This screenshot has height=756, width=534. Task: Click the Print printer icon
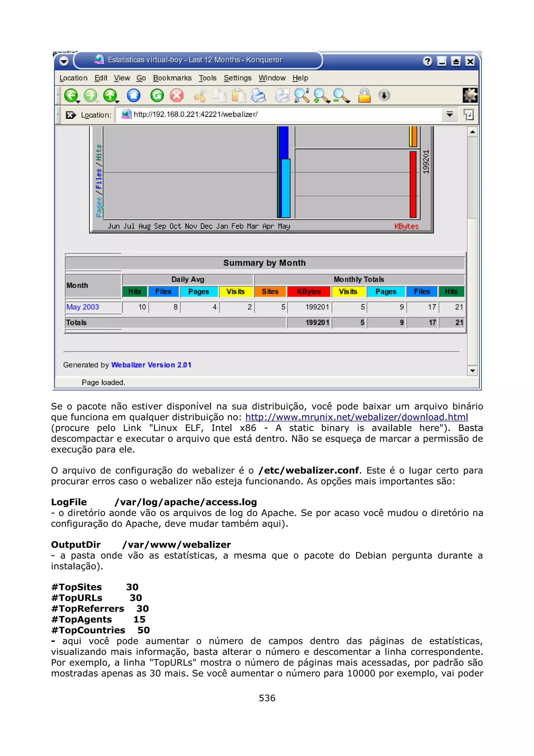(x=258, y=95)
